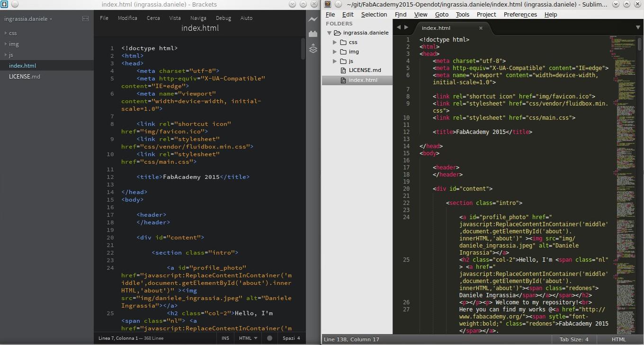Close the index.html tab in Sublime

pos(481,28)
